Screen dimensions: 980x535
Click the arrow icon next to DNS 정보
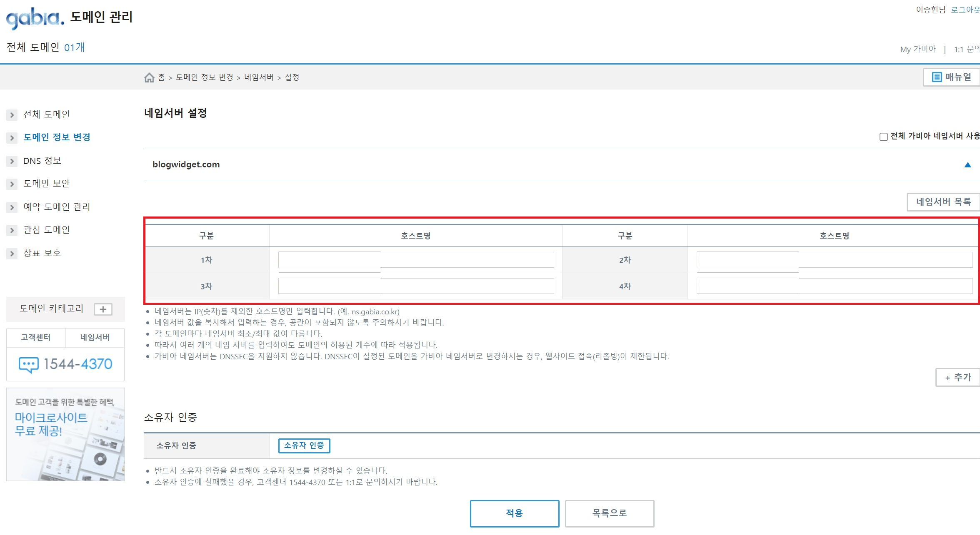[12, 161]
